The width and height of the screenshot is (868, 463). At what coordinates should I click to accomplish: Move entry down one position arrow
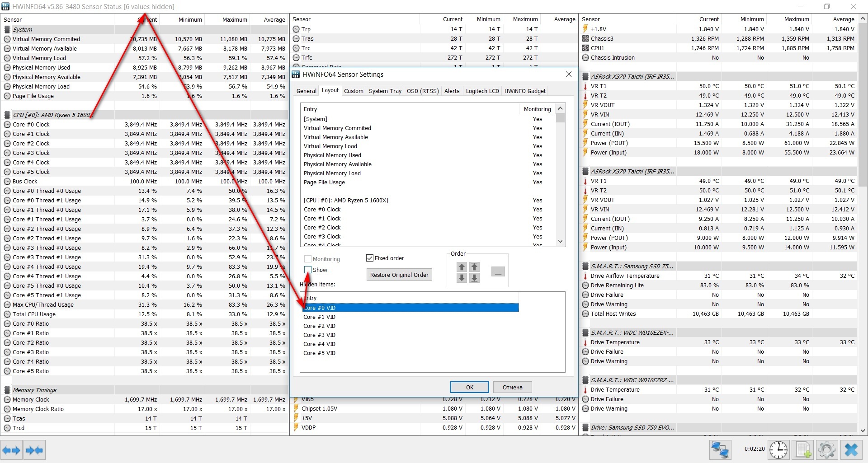click(462, 278)
